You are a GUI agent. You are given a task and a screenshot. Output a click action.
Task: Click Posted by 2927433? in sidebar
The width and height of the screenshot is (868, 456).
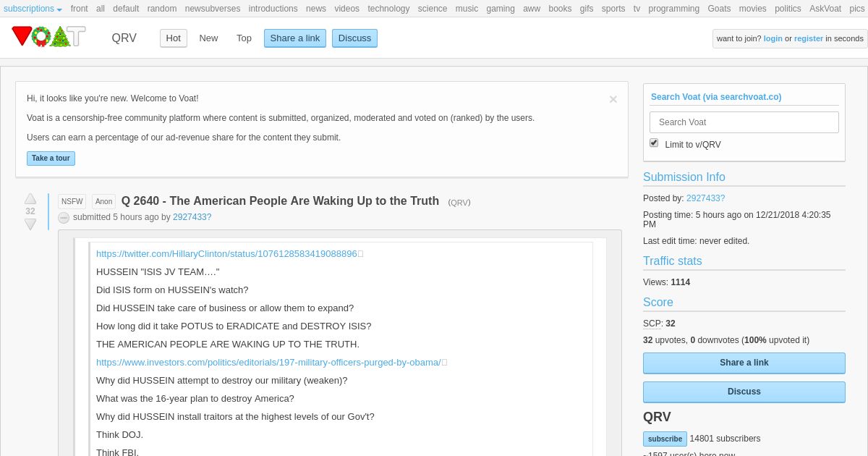705,198
